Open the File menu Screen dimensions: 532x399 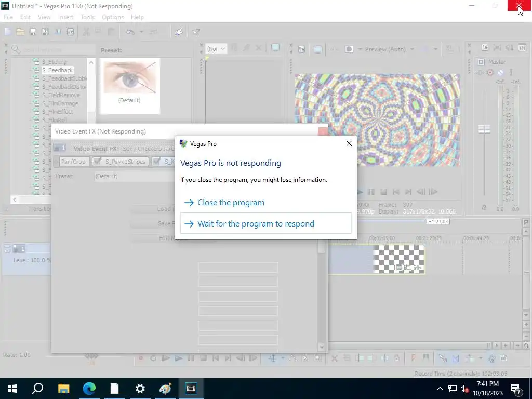pyautogui.click(x=8, y=17)
